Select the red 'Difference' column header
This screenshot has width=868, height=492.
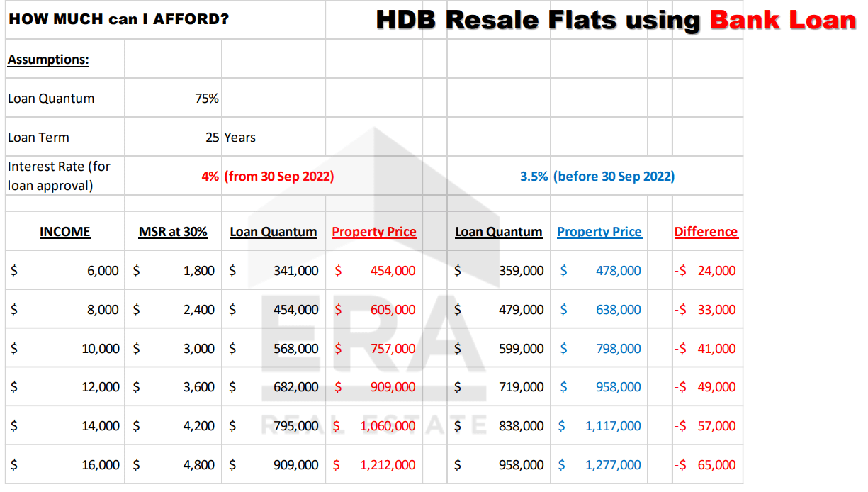pyautogui.click(x=706, y=232)
